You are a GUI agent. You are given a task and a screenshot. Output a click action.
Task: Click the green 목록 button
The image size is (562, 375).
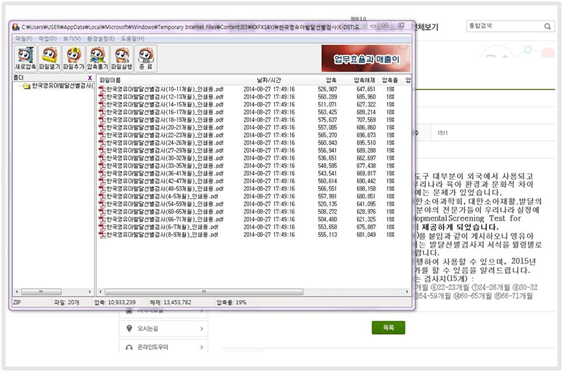click(x=388, y=327)
